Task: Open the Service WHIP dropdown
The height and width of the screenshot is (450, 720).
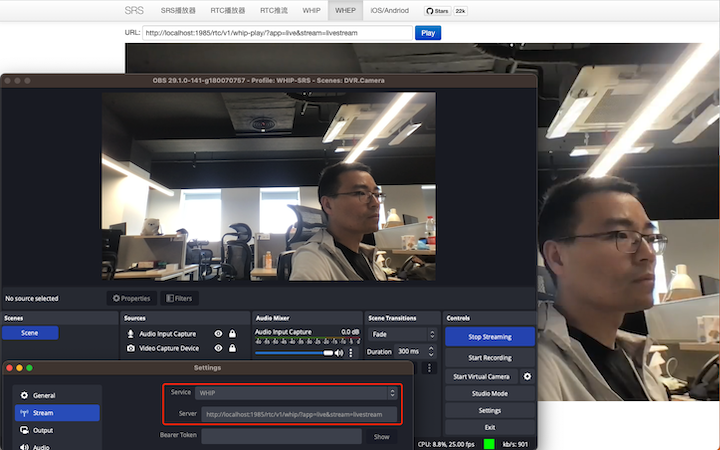Action: (297, 392)
